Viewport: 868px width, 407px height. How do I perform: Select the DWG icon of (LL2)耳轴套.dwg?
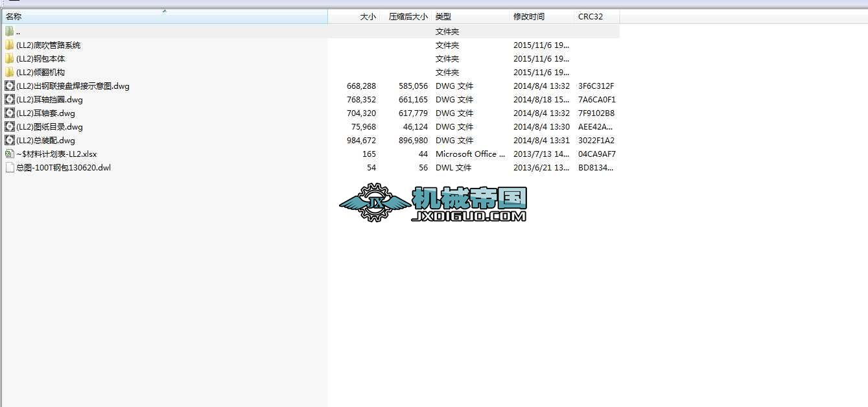pyautogui.click(x=8, y=113)
